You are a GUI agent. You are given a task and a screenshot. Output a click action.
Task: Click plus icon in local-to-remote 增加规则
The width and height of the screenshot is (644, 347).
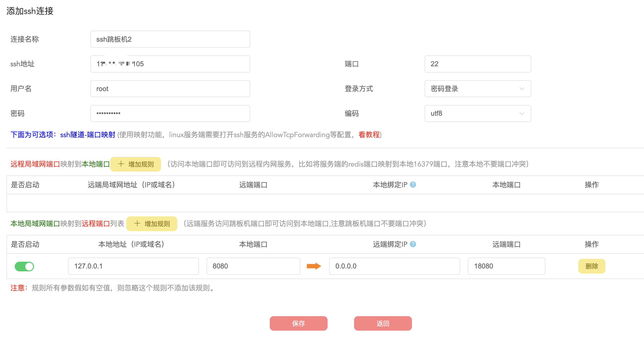[x=137, y=223]
